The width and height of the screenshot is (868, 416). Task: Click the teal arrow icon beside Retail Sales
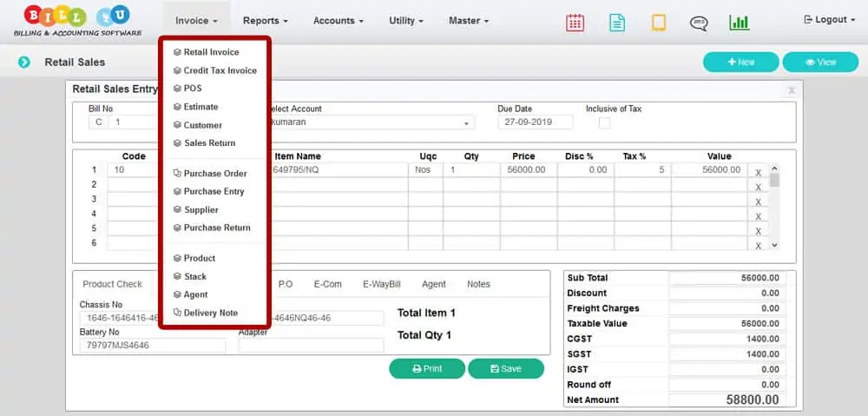tap(23, 62)
